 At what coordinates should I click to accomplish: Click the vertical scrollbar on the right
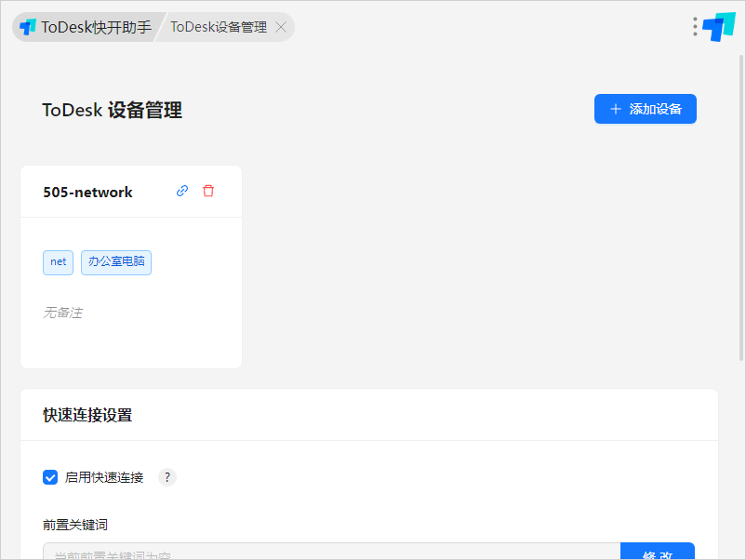tap(740, 207)
